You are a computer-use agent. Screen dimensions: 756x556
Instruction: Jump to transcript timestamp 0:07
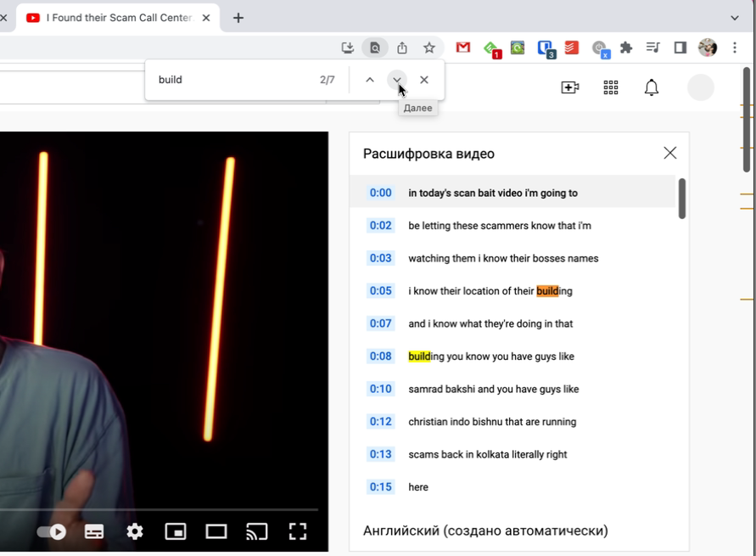[380, 323]
